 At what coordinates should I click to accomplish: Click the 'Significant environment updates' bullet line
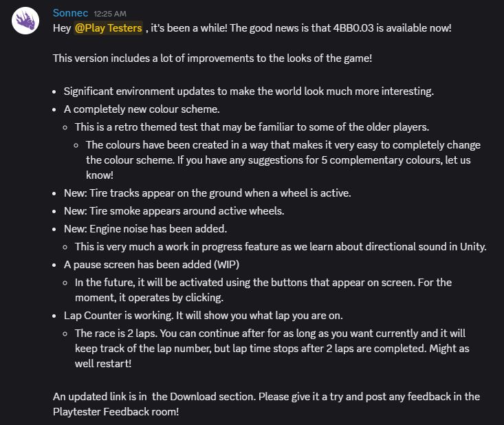(248, 91)
